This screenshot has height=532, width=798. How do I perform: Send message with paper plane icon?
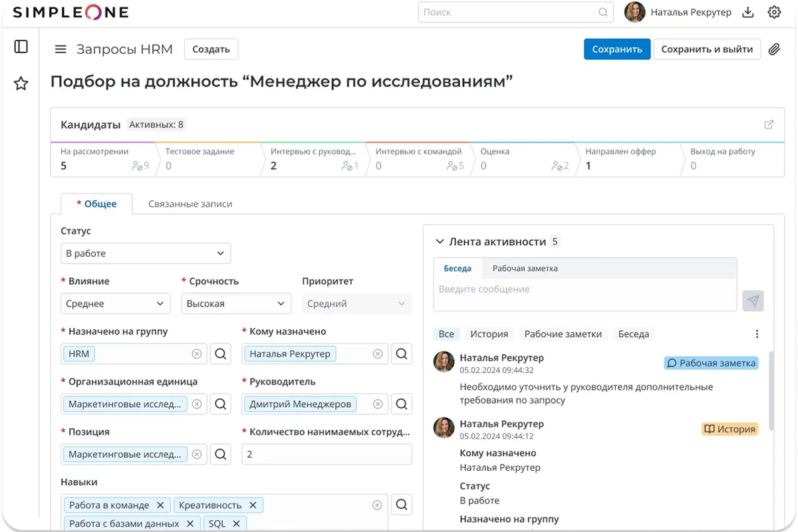click(753, 301)
